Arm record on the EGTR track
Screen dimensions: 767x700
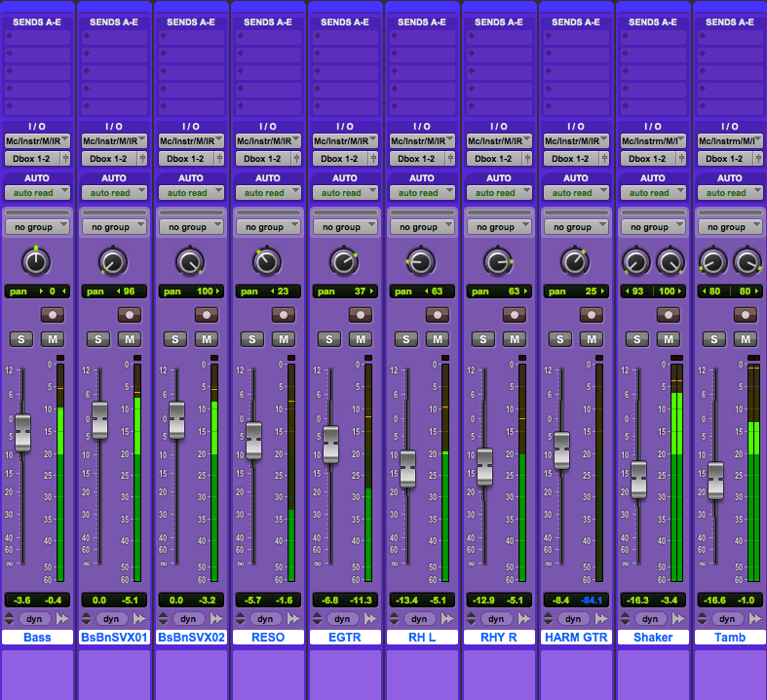click(361, 315)
